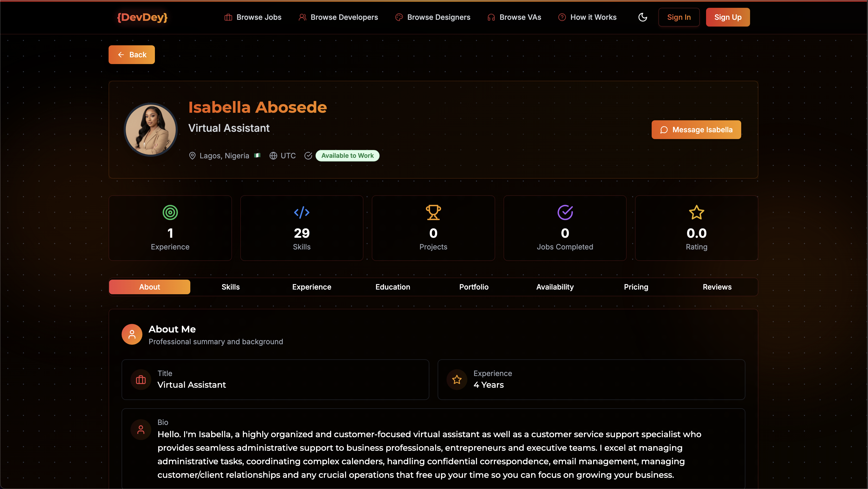Click Message Isabella button
868x489 pixels.
696,130
